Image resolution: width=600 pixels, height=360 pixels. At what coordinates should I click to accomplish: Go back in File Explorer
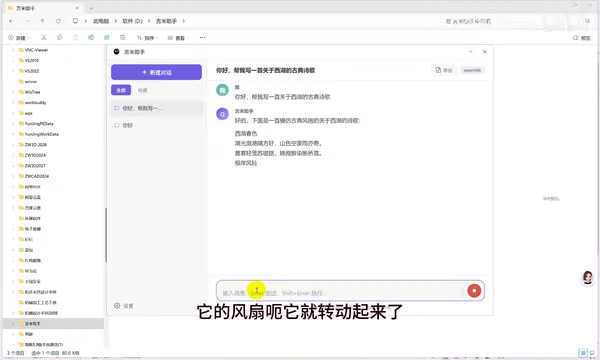(11, 21)
